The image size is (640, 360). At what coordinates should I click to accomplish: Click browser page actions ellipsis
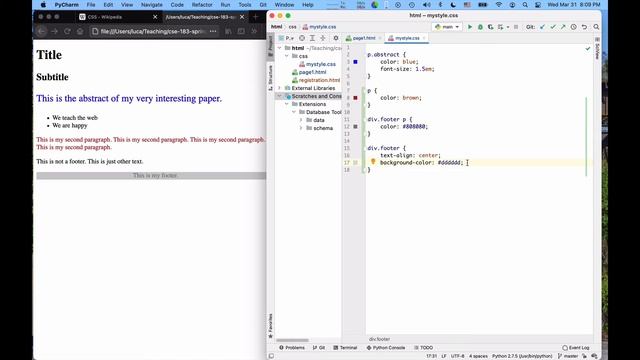(x=213, y=31)
